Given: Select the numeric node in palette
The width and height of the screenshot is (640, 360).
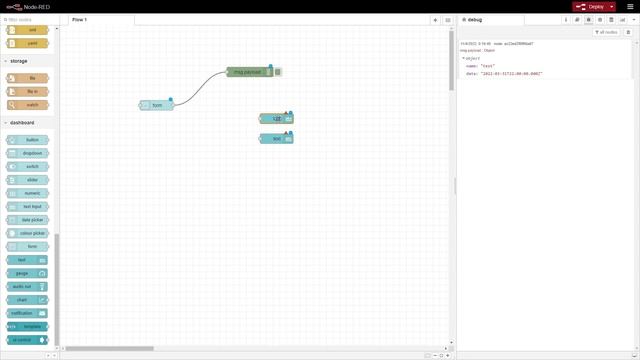Looking at the screenshot, I should (28, 193).
